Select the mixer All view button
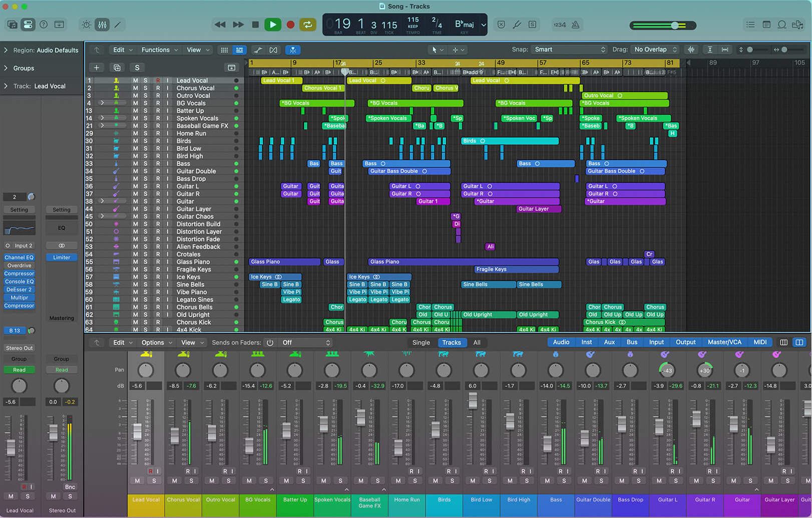This screenshot has width=812, height=518. pyautogui.click(x=477, y=343)
